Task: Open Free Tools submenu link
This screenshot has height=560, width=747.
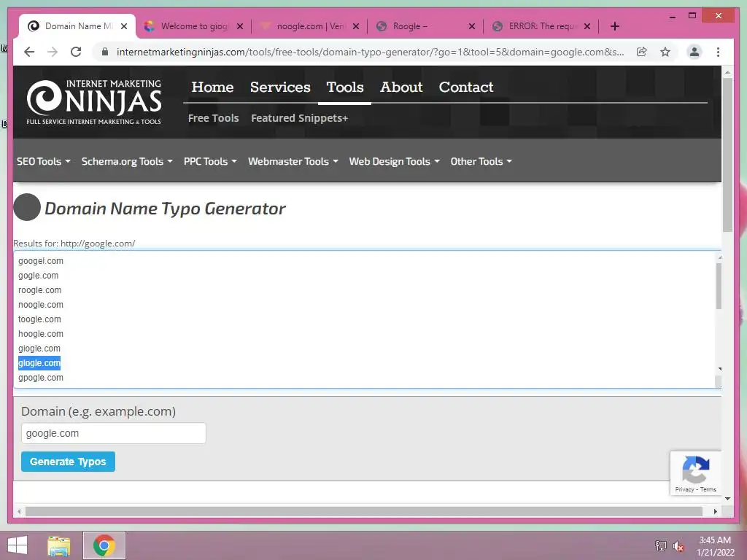Action: (x=214, y=118)
